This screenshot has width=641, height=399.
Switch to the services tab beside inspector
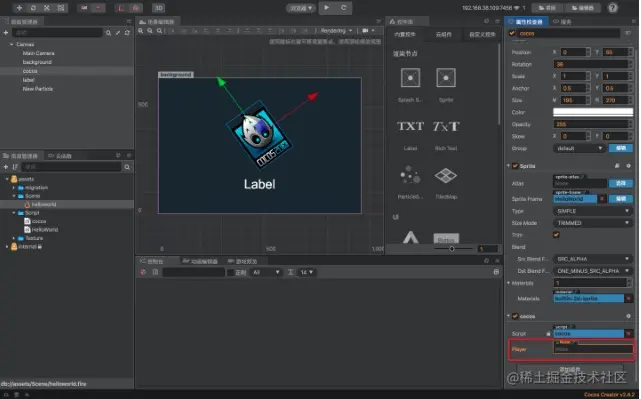pyautogui.click(x=562, y=22)
